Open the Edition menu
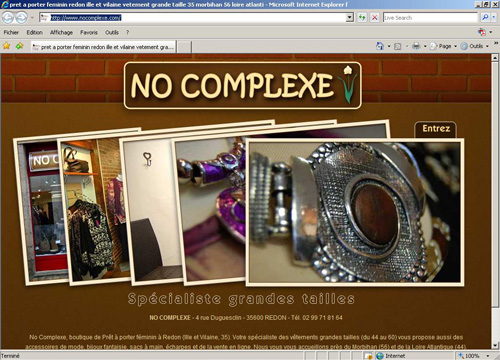The height and width of the screenshot is (360, 500). point(35,32)
